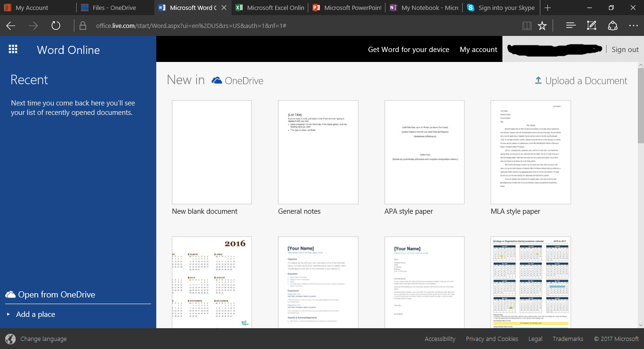Open resume template with blue headings
The image size is (644, 349).
click(x=318, y=282)
